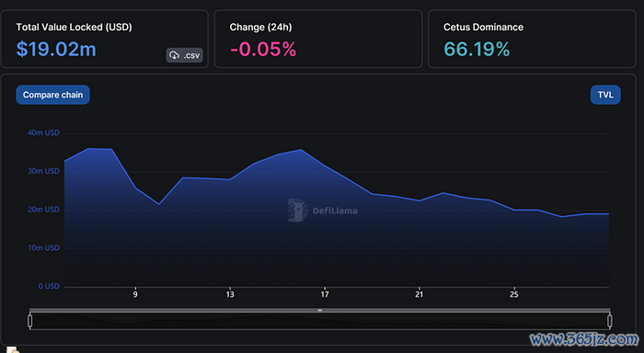
Task: Click the 30m USD axis label
Action: point(43,171)
